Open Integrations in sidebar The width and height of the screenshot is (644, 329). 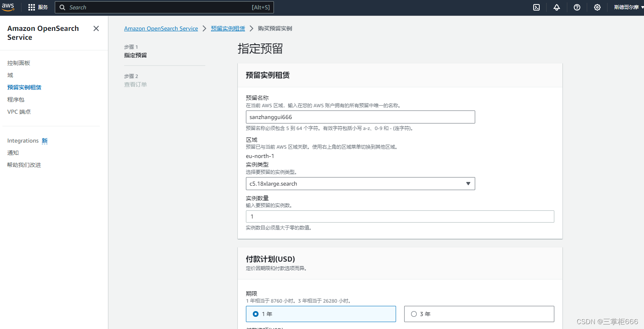pos(23,141)
